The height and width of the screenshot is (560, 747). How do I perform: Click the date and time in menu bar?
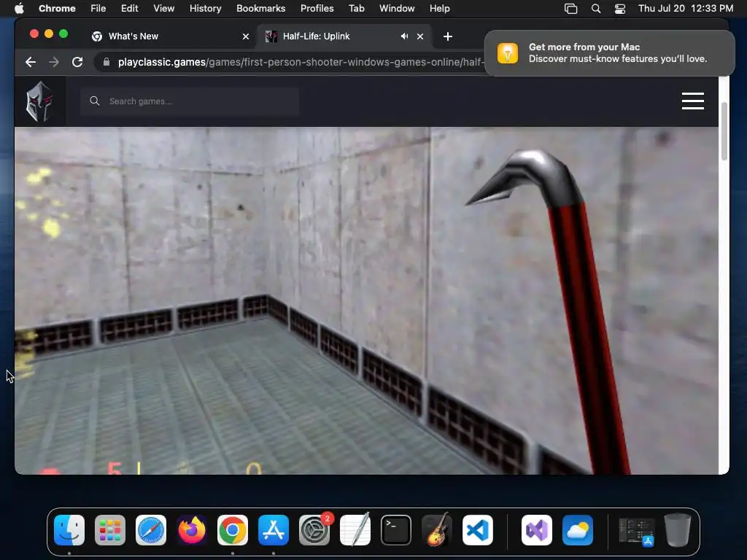point(686,8)
